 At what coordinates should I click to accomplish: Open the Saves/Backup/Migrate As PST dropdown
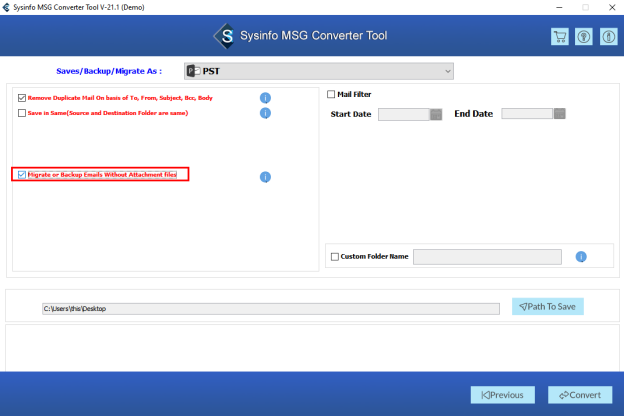coord(319,71)
